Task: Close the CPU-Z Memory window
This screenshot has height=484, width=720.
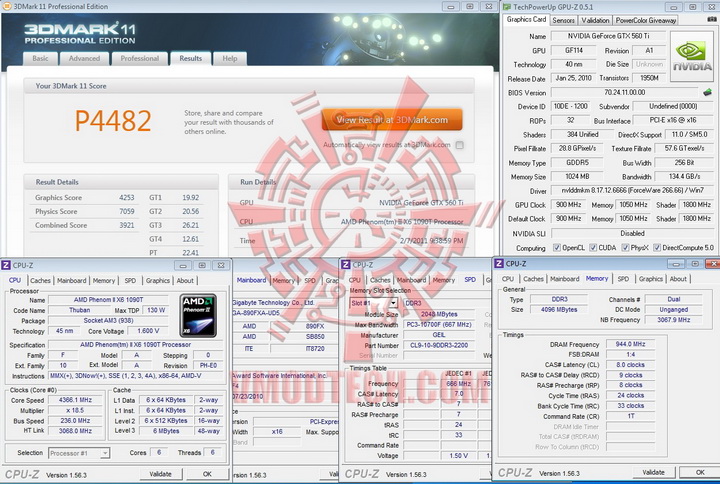Action: pyautogui.click(x=712, y=264)
